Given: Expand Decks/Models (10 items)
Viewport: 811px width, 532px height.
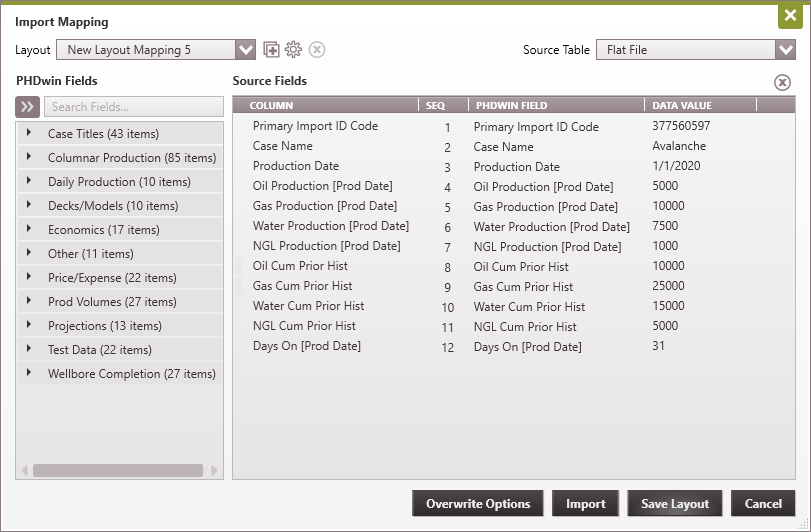Looking at the screenshot, I should point(29,205).
